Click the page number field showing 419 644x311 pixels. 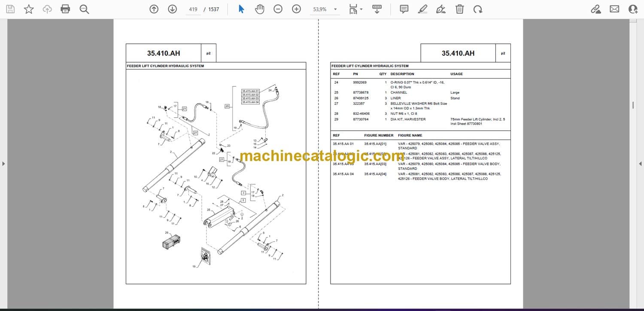pos(193,9)
